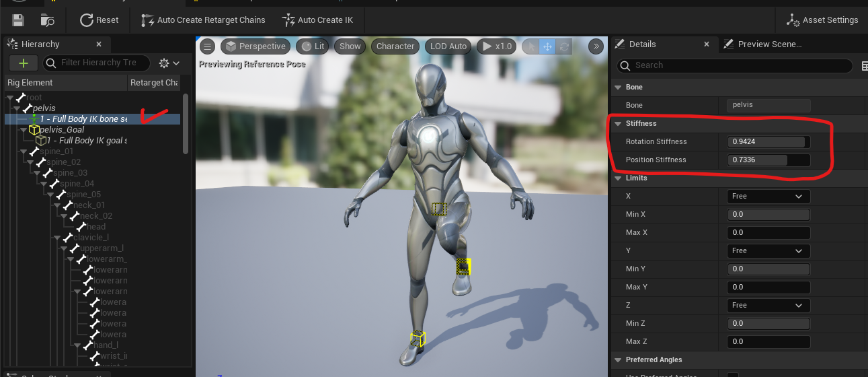Click the Max X value field

768,232
